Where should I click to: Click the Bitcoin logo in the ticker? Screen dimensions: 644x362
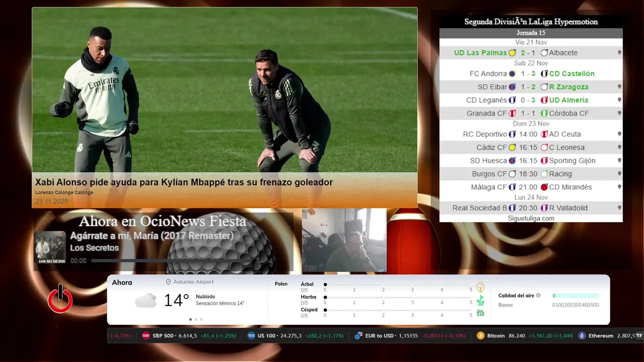(x=480, y=336)
